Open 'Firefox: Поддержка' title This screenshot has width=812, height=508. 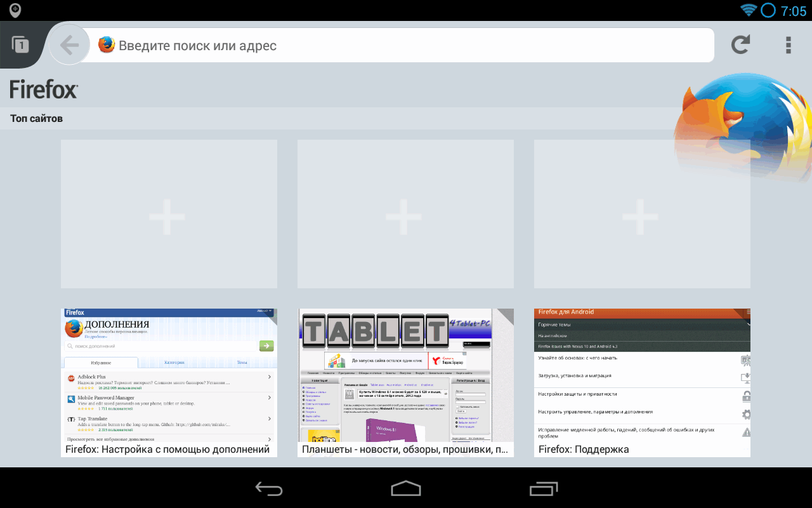point(584,450)
